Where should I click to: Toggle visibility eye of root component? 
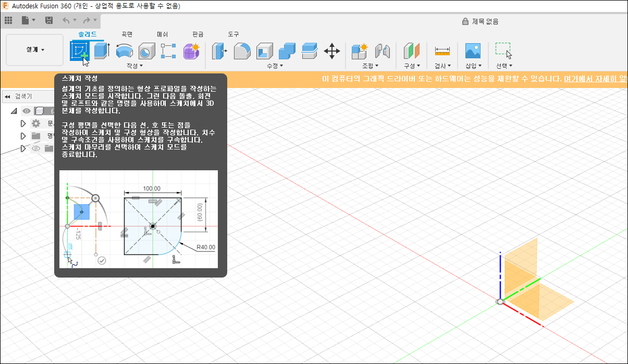[x=26, y=110]
